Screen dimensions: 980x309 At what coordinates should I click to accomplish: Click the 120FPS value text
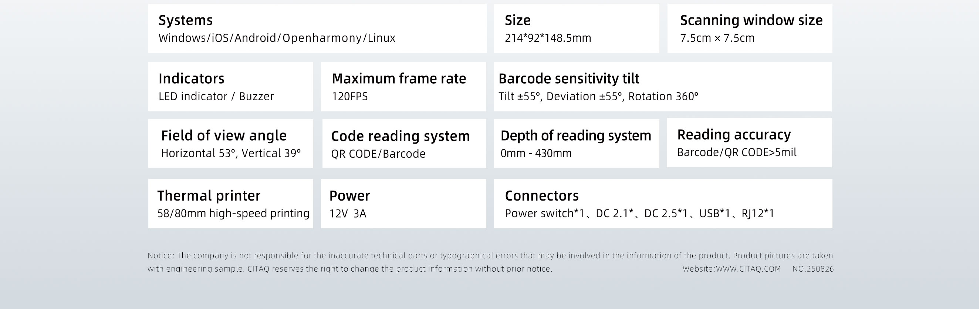(349, 97)
